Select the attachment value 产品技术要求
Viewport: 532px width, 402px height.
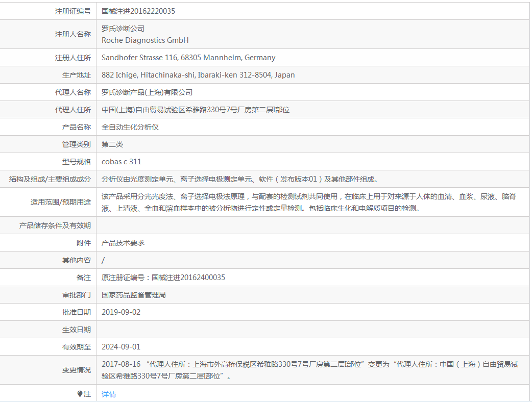pyautogui.click(x=123, y=243)
